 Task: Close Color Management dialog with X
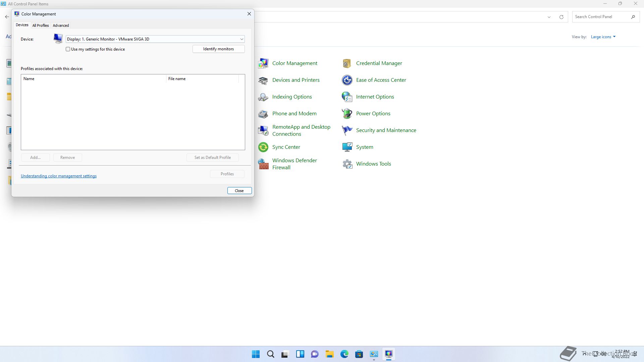(249, 14)
